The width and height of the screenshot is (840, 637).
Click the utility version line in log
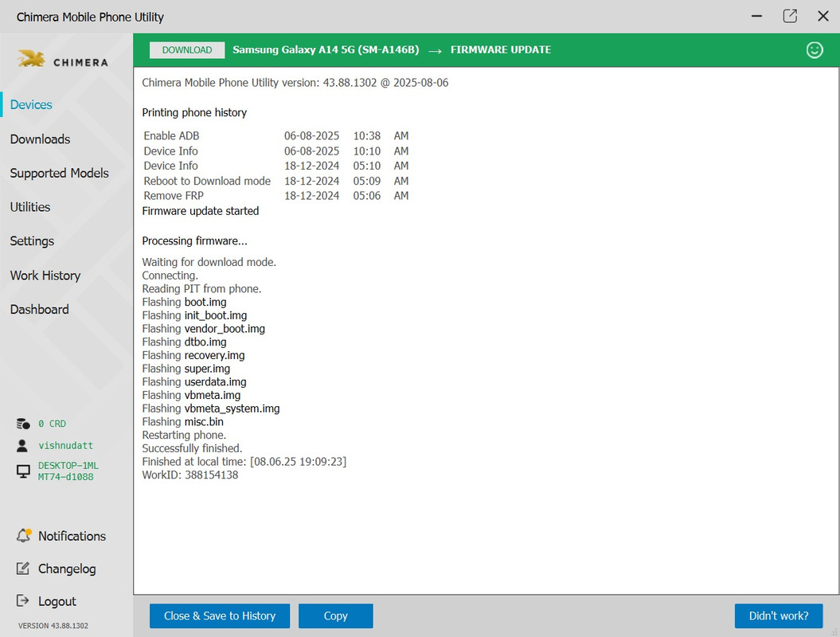point(295,83)
